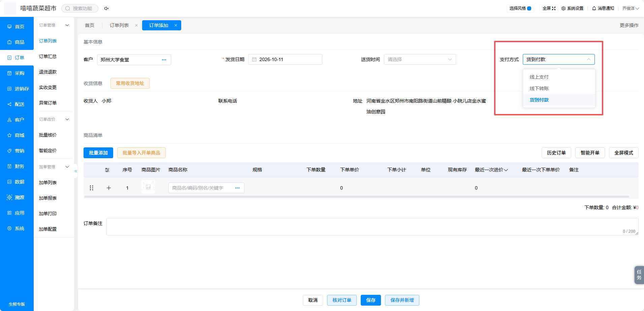644x311 pixels.
Task: Click the 批量导入开单商品 button
Action: (141, 153)
